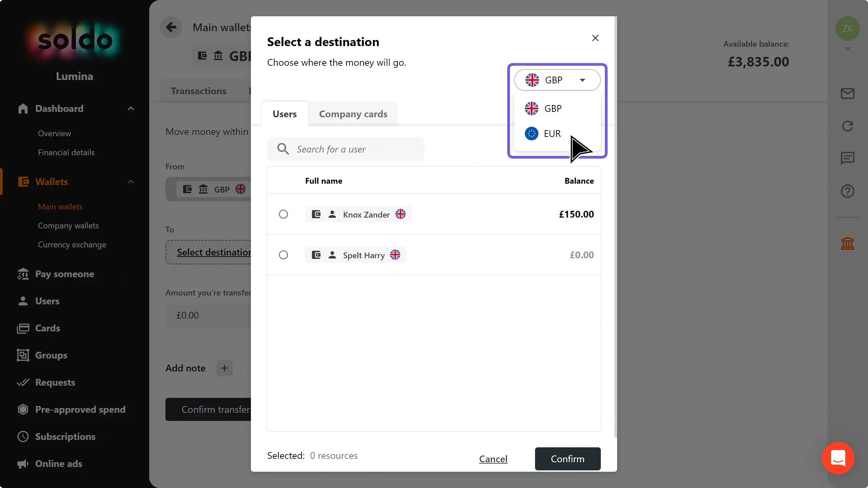Click the £0.00 amount field
This screenshot has width=868, height=488.
(208, 315)
